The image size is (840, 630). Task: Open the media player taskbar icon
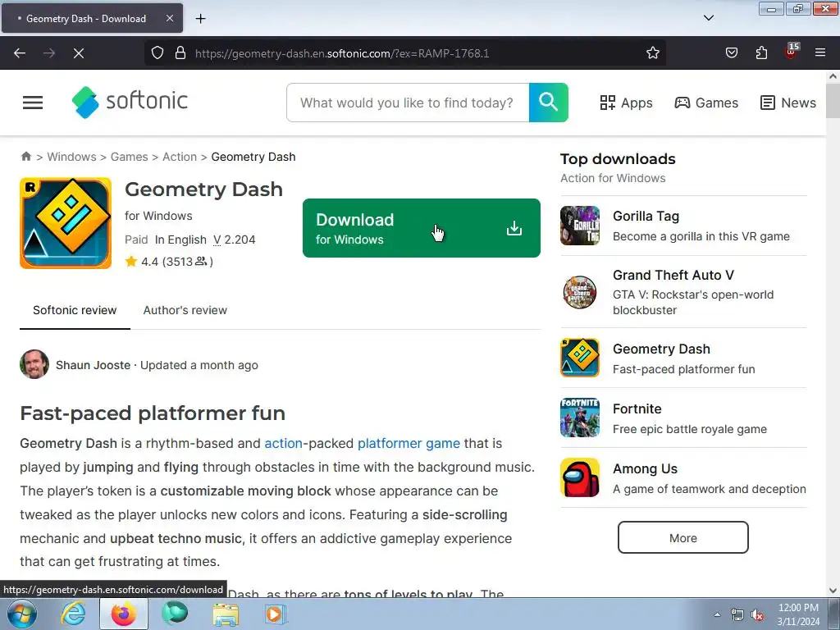276,614
